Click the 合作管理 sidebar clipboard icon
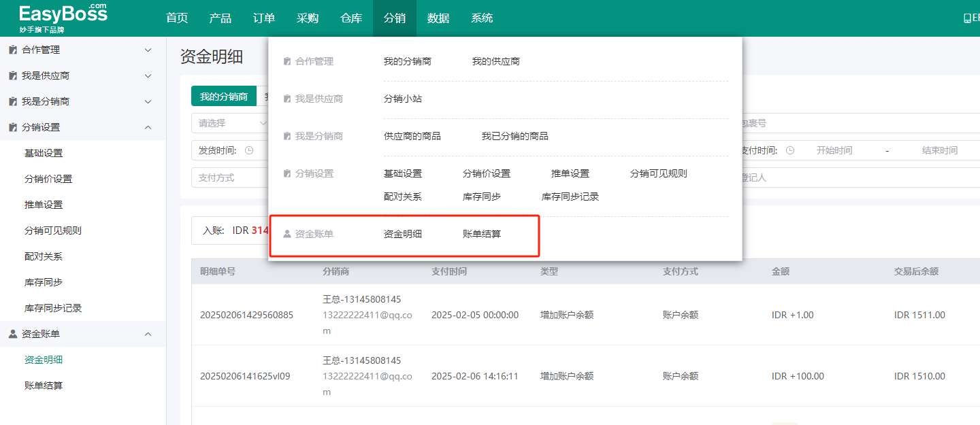980x425 pixels. click(12, 50)
